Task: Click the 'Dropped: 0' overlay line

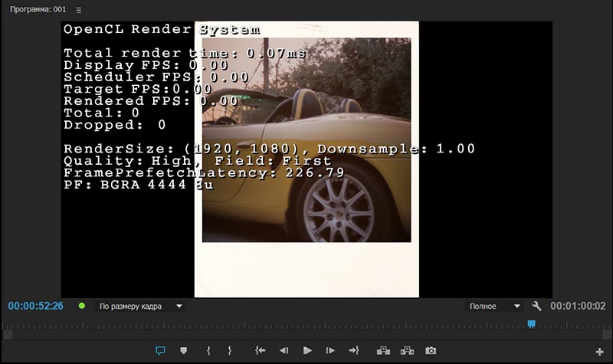Action: point(114,125)
